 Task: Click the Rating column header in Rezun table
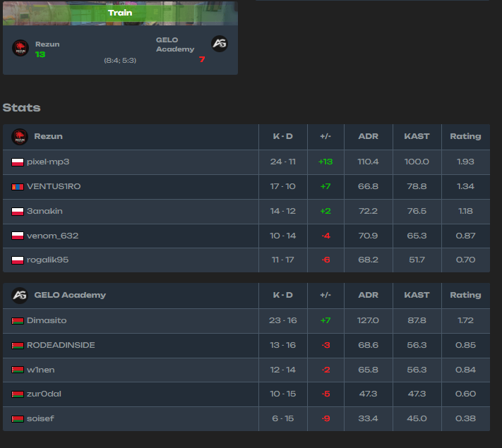tap(465, 136)
